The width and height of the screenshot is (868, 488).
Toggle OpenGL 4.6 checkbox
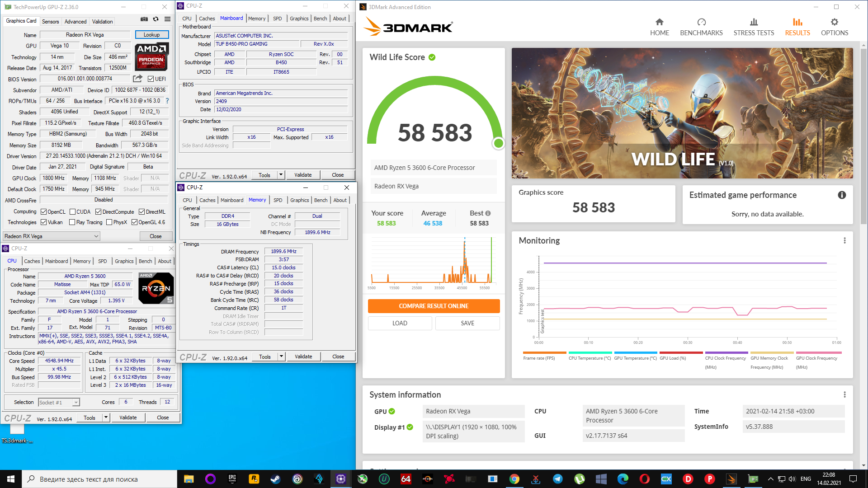pyautogui.click(x=135, y=222)
